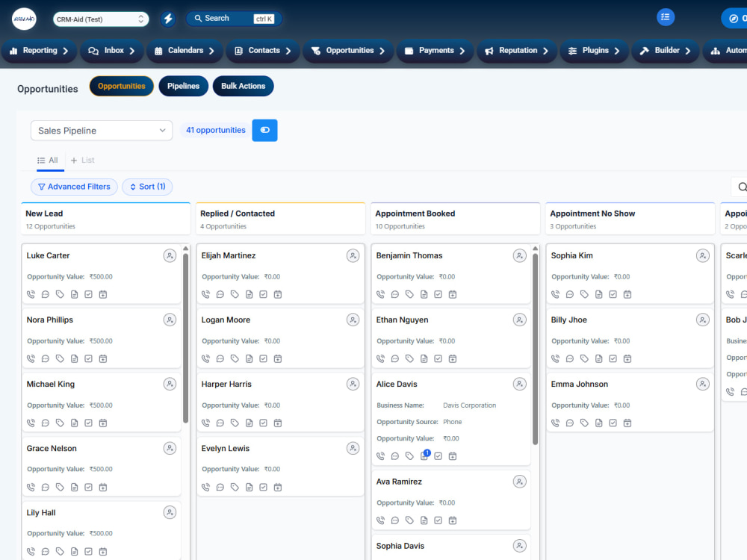Viewport: 747px width, 560px height.
Task: Check the task checkbox icon on Sophia Kim's card
Action: [x=613, y=294]
